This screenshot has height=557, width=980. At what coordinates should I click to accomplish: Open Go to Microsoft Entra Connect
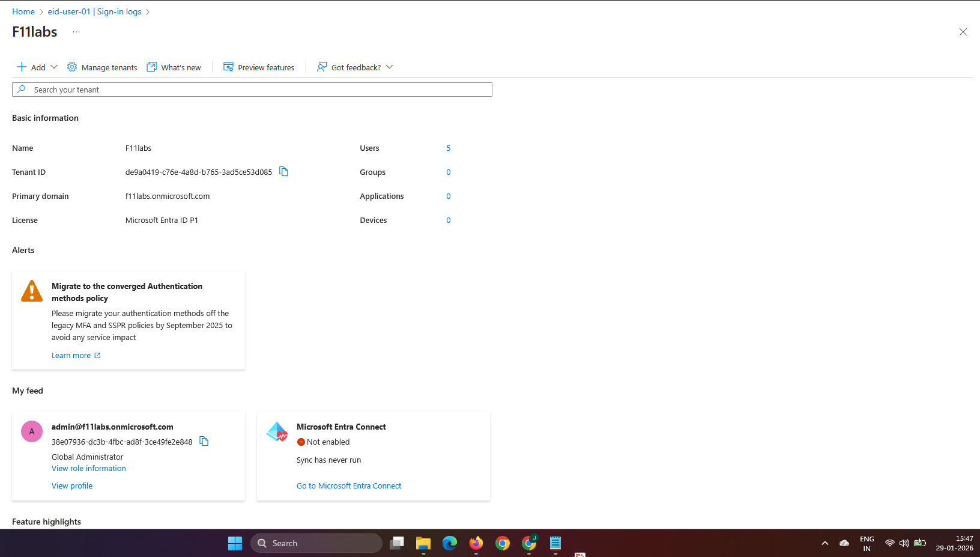(349, 486)
